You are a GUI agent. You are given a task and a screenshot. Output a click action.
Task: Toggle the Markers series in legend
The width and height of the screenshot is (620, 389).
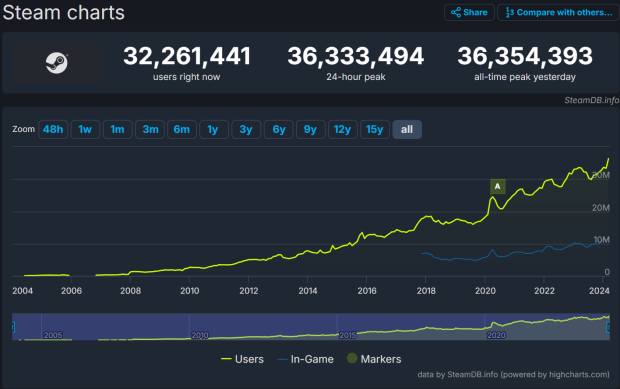coord(374,359)
